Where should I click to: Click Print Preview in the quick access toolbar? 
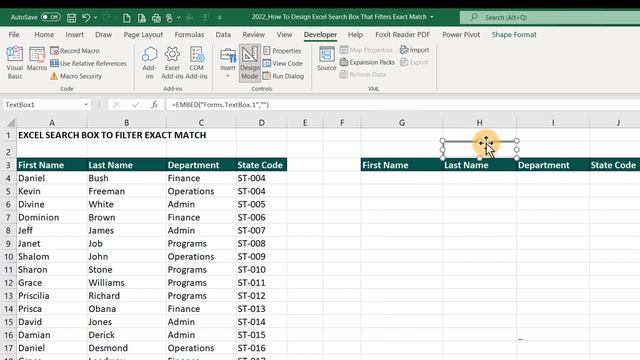click(x=142, y=18)
